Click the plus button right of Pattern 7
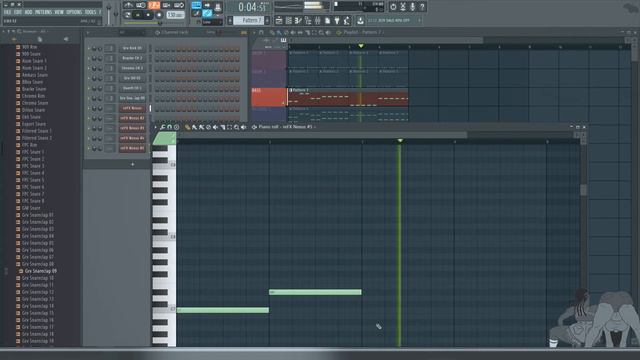 [x=268, y=20]
